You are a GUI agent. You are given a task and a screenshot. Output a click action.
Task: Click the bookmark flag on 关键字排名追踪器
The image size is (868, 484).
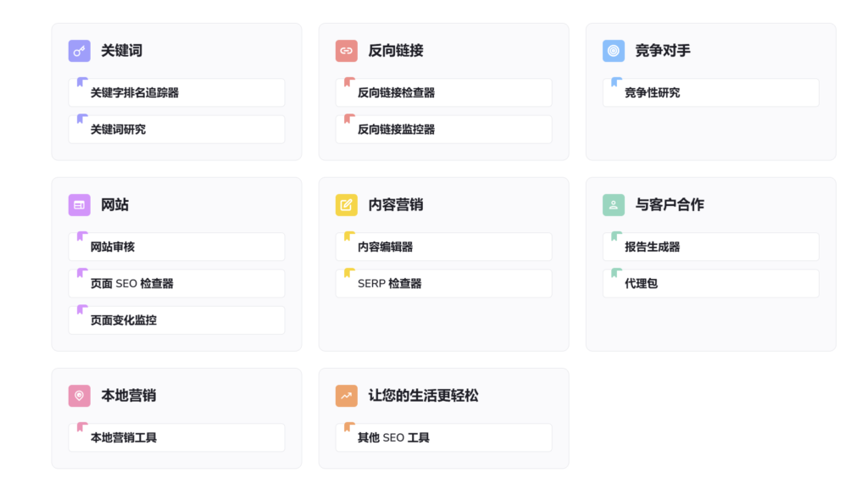(82, 82)
